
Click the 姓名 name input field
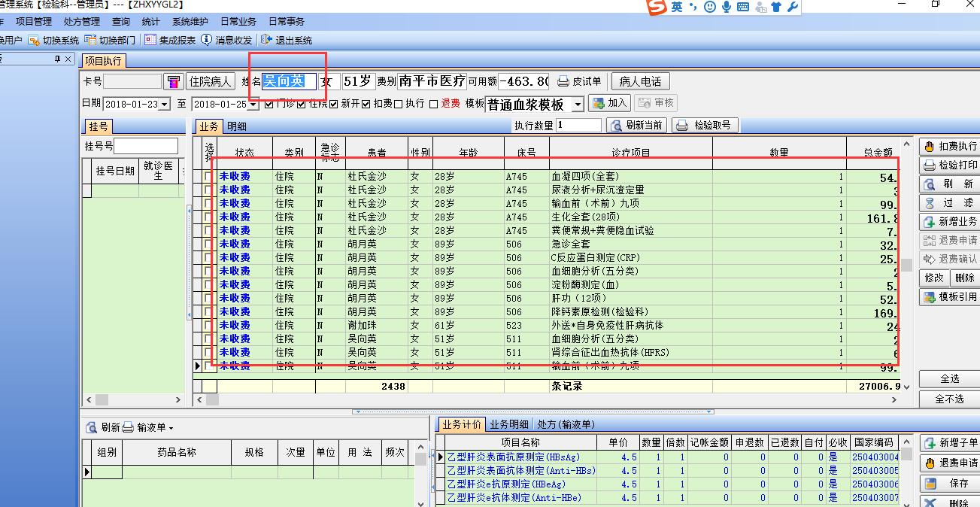[x=289, y=81]
